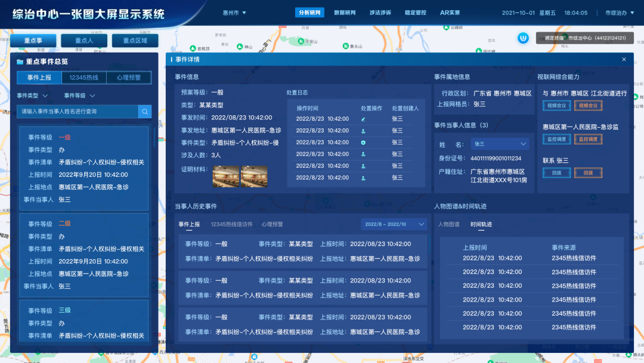The height and width of the screenshot is (363, 644).
Task: Open the 姓名 张三 dropdown
Action: [x=499, y=144]
